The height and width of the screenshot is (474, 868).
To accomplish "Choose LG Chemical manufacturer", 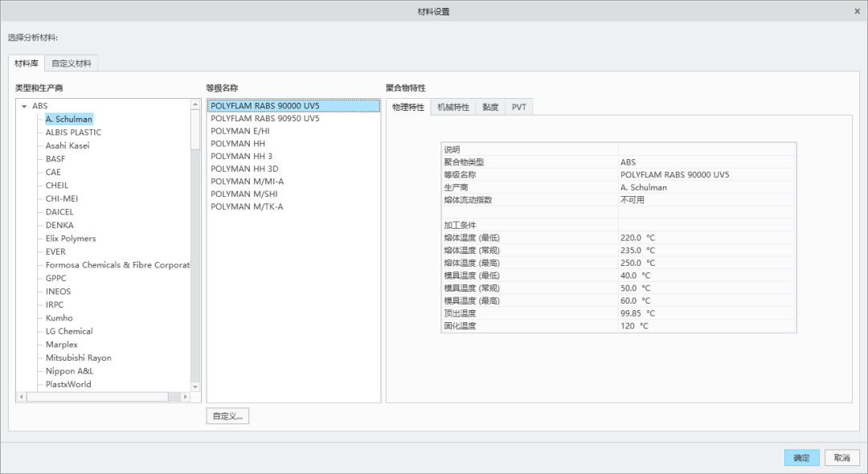I will (x=68, y=331).
